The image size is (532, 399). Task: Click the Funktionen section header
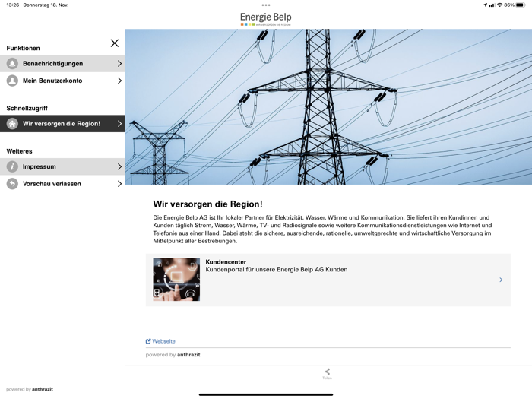[x=23, y=48]
